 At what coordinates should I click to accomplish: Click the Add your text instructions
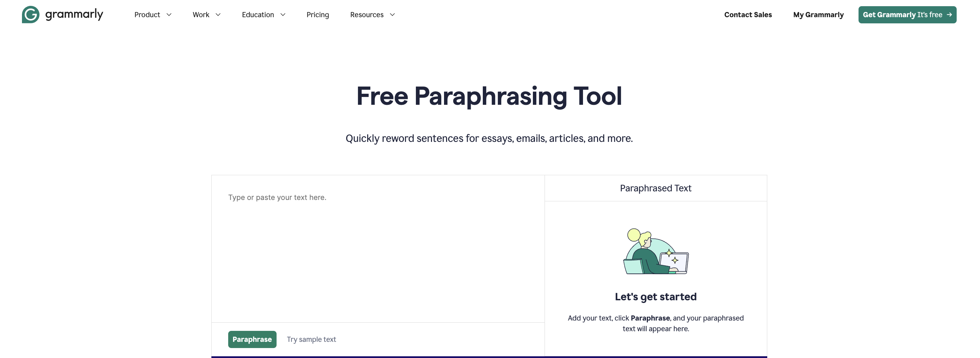[655, 323]
